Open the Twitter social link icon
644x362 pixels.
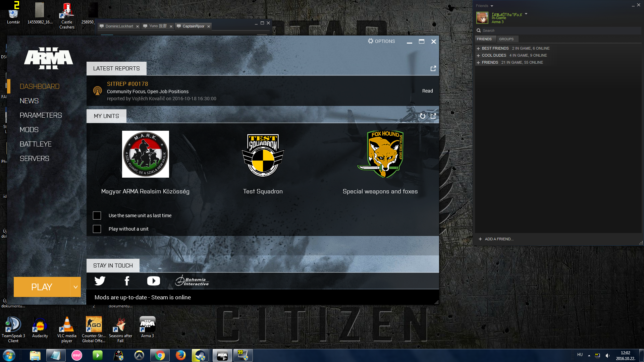tap(100, 281)
